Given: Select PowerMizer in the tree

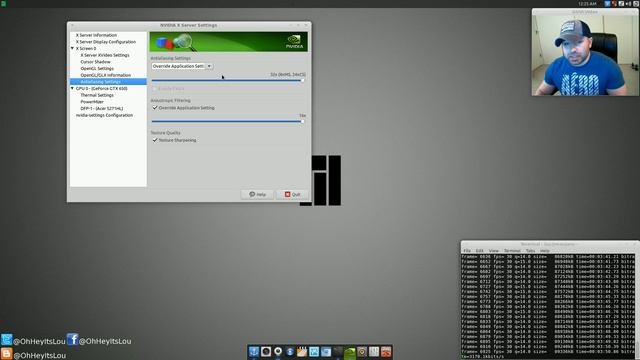Looking at the screenshot, I should pos(92,102).
